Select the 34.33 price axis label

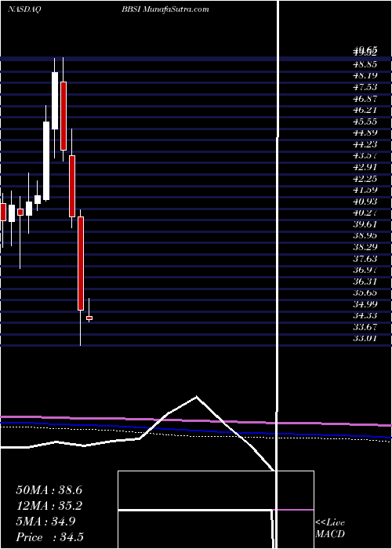(365, 315)
